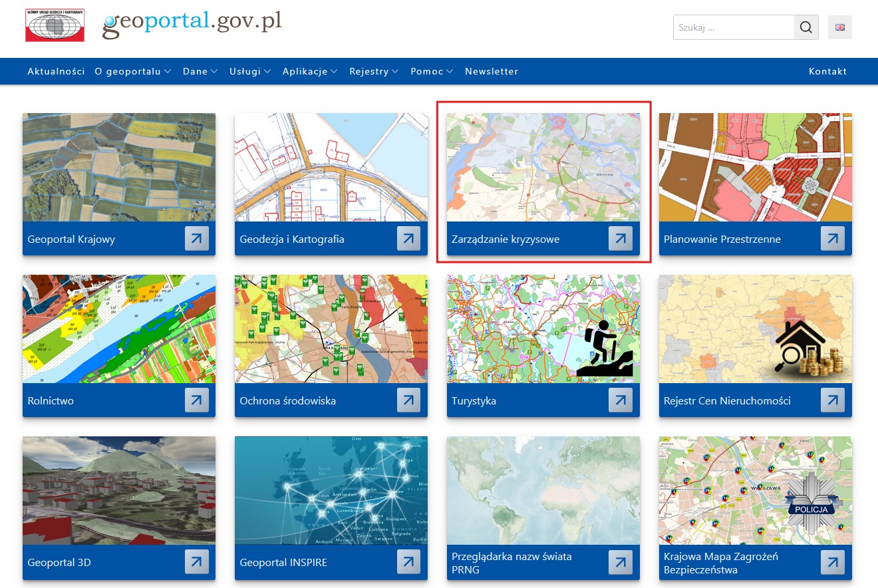Open Zarządzanie kryzysowe with its arrow icon
This screenshot has height=588, width=878.
[621, 239]
